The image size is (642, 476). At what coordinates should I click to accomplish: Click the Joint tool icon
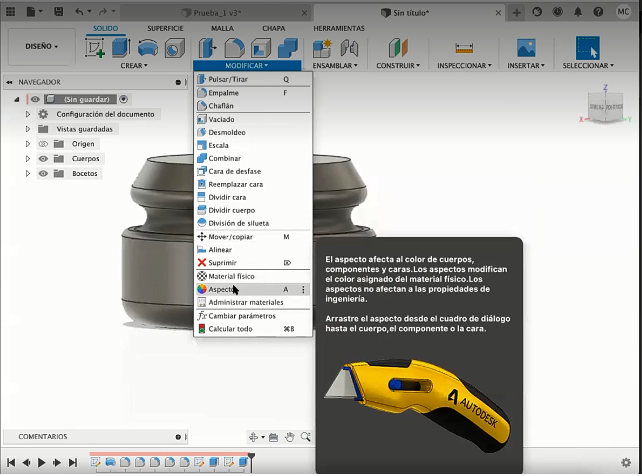pyautogui.click(x=349, y=48)
